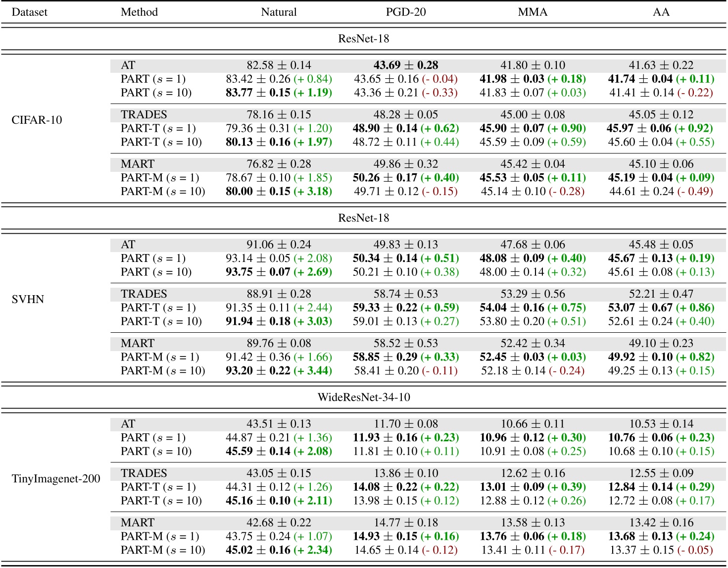Click the AA column header
728x568 pixels.
click(662, 12)
